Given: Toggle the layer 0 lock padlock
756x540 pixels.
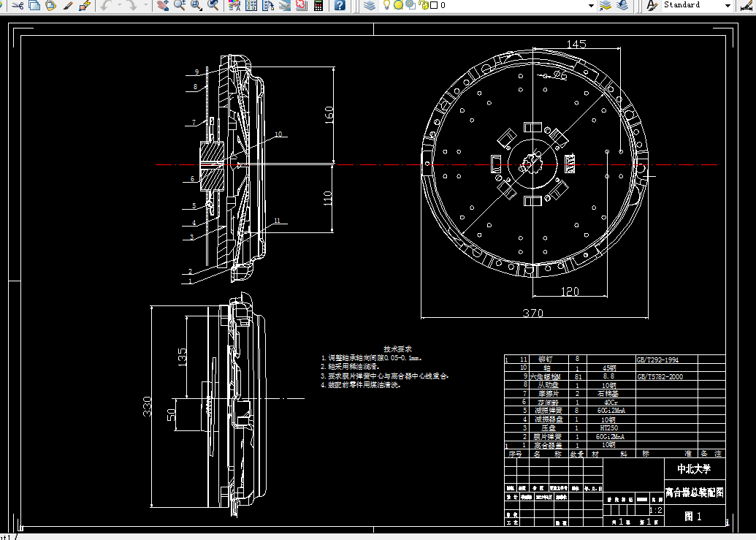Looking at the screenshot, I should 424,5.
